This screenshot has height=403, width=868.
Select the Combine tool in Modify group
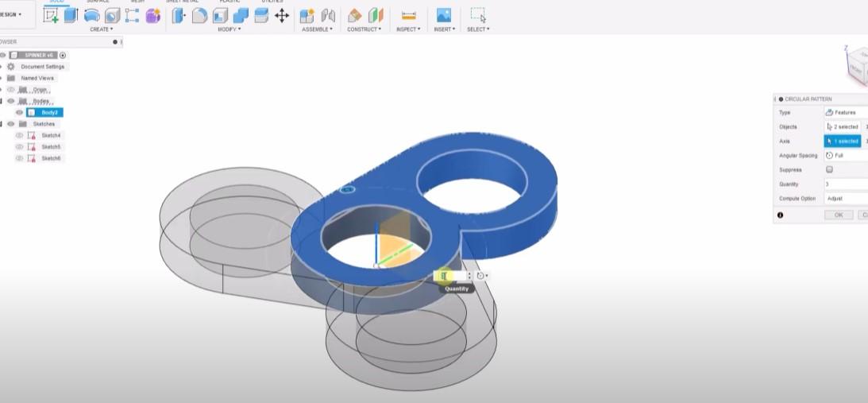pyautogui.click(x=241, y=16)
